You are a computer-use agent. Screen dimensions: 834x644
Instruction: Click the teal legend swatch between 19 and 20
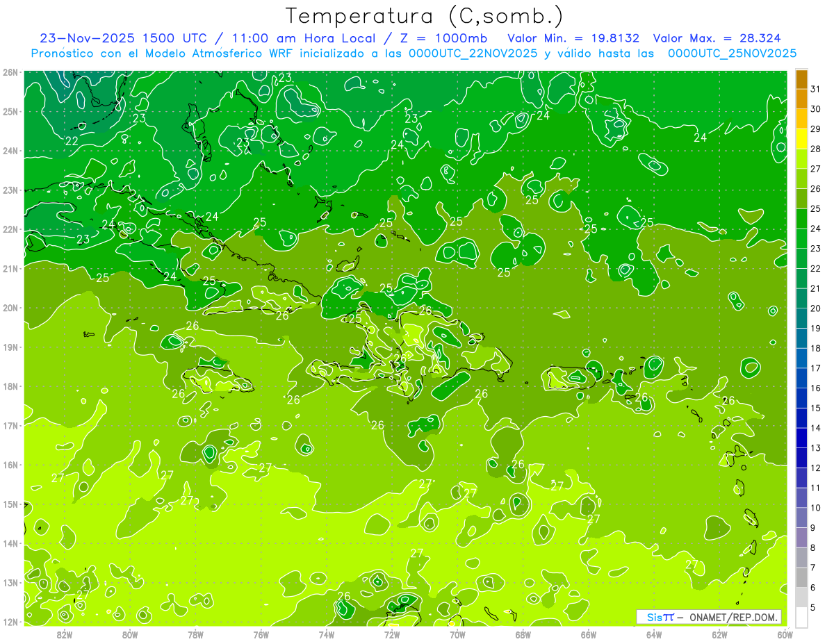801,318
